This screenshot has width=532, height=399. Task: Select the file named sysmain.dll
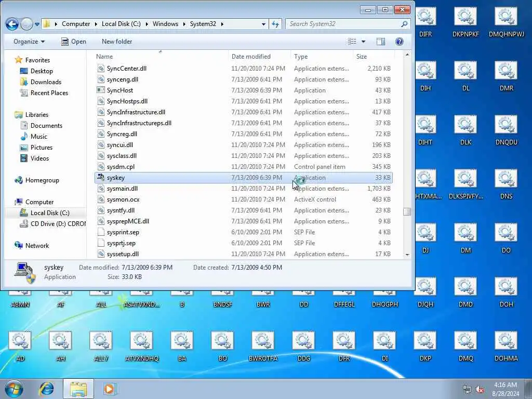[122, 188]
